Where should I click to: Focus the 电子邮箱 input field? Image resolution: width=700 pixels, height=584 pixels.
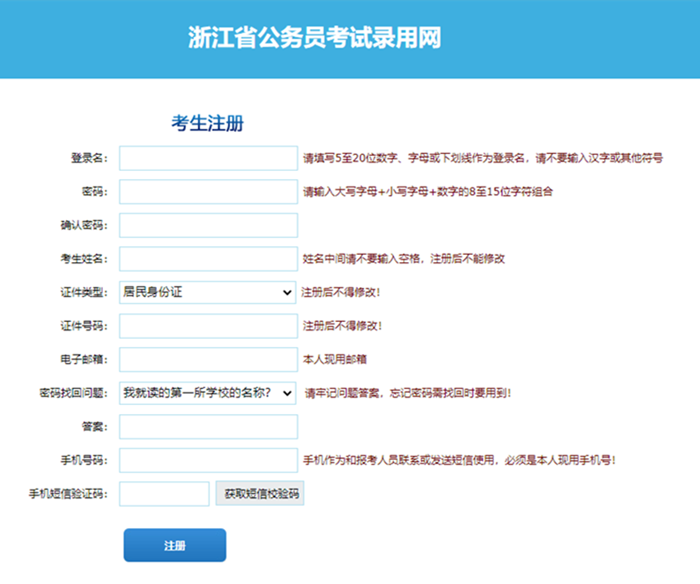(208, 359)
